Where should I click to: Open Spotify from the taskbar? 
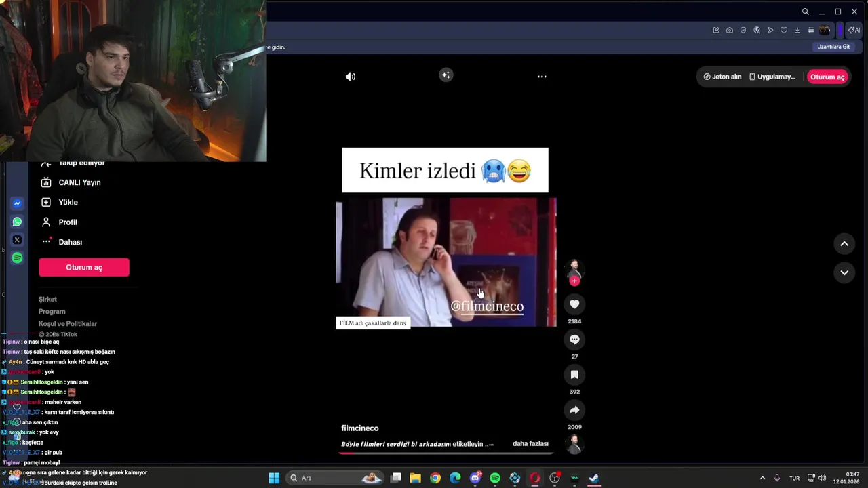click(x=495, y=478)
